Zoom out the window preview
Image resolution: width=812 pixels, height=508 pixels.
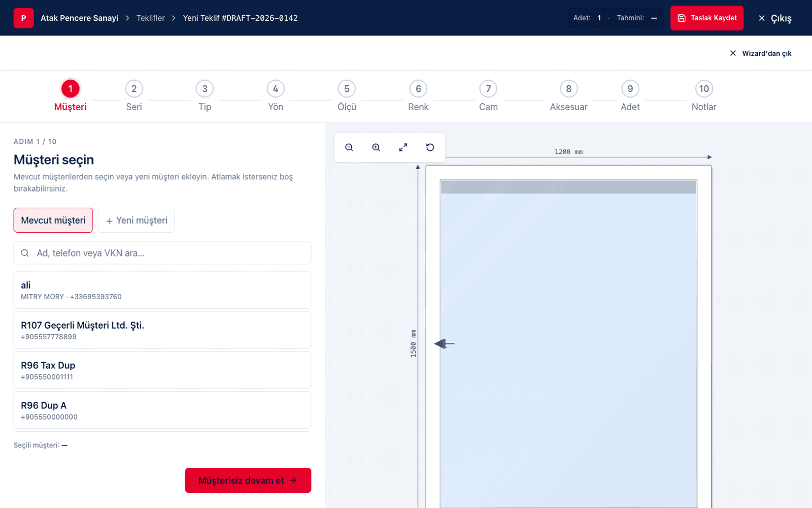(349, 147)
